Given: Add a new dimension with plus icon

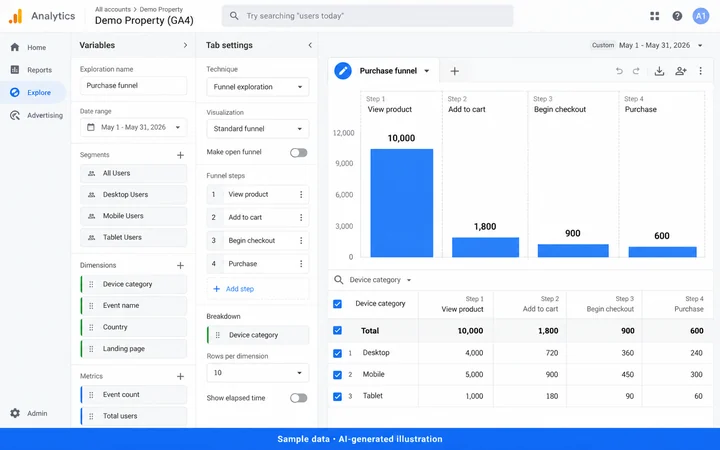Looking at the screenshot, I should (180, 265).
